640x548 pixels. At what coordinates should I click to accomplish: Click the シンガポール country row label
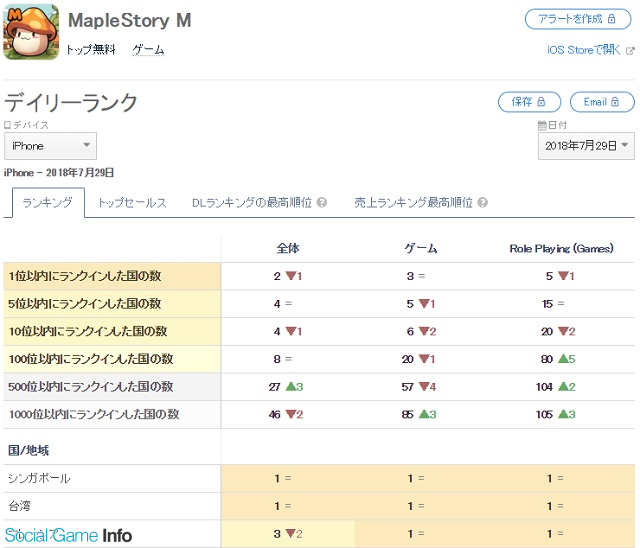click(x=39, y=478)
